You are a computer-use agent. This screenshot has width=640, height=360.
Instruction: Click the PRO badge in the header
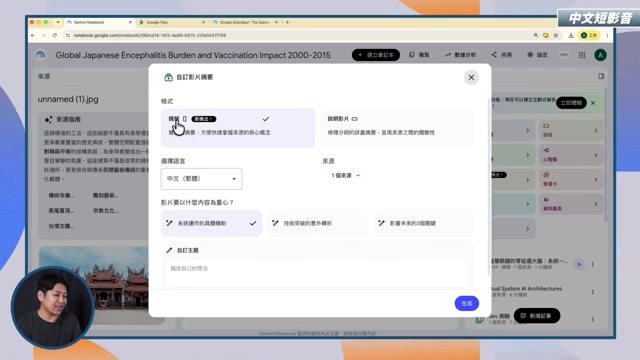click(564, 55)
